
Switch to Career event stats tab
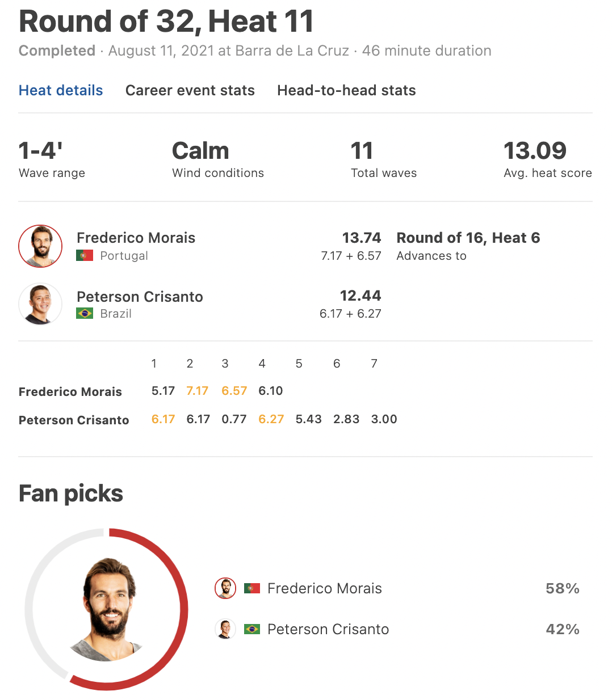(190, 90)
